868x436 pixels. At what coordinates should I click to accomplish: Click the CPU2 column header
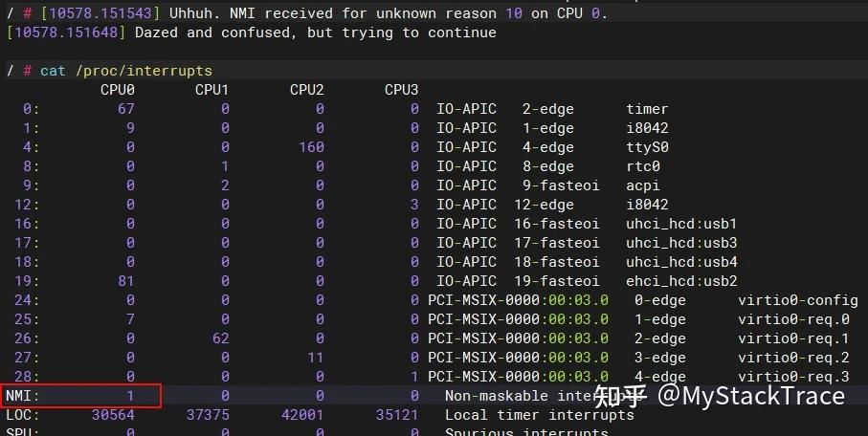pos(306,90)
